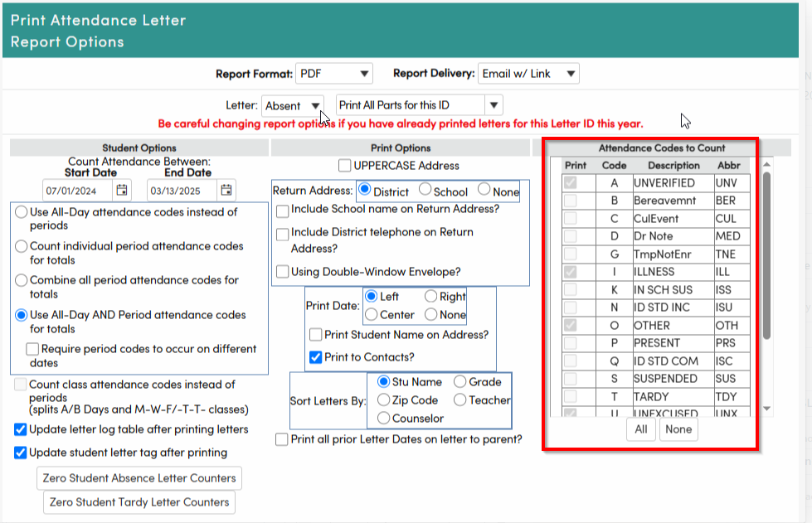Open the End Date calendar picker
This screenshot has height=523, width=812.
coord(226,190)
